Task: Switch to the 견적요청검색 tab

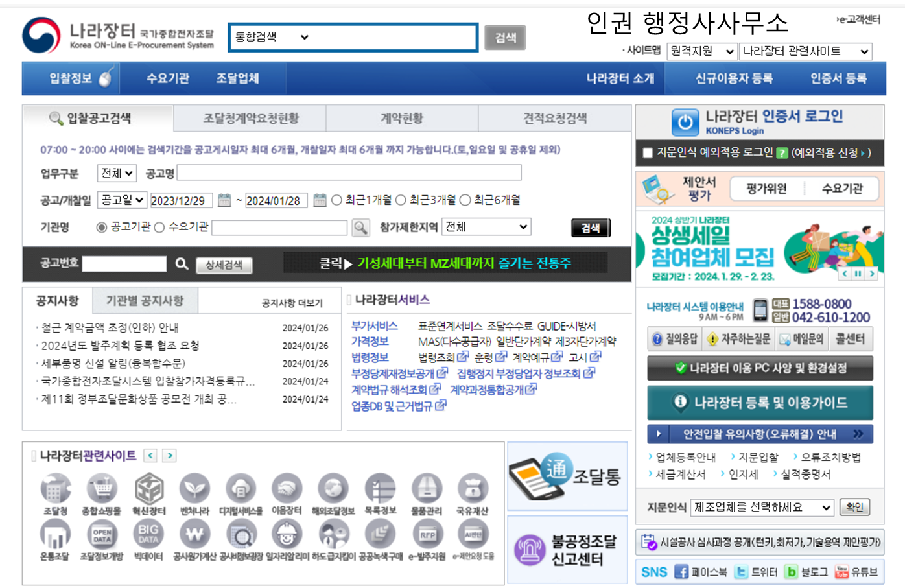Action: tap(555, 119)
